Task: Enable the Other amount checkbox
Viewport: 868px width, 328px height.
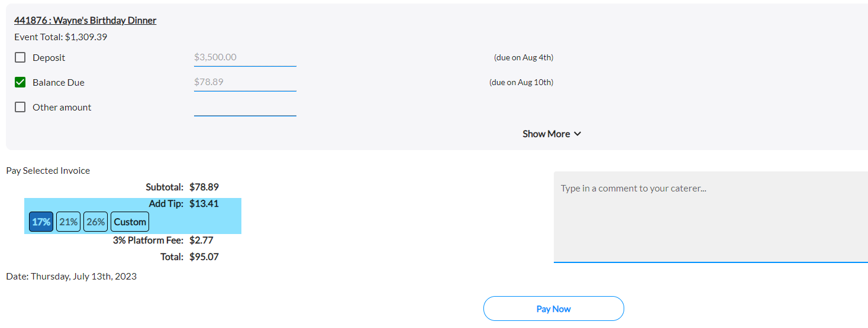Action: pos(20,107)
